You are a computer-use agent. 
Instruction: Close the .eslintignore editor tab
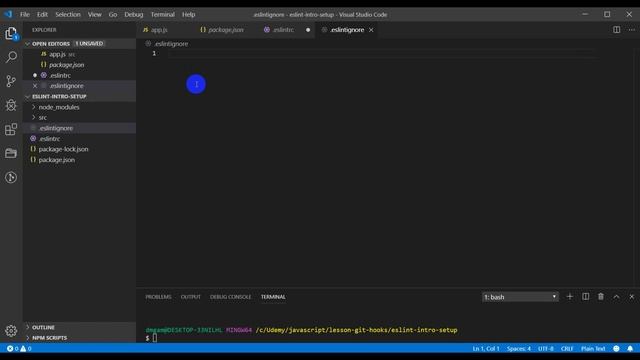(x=371, y=30)
